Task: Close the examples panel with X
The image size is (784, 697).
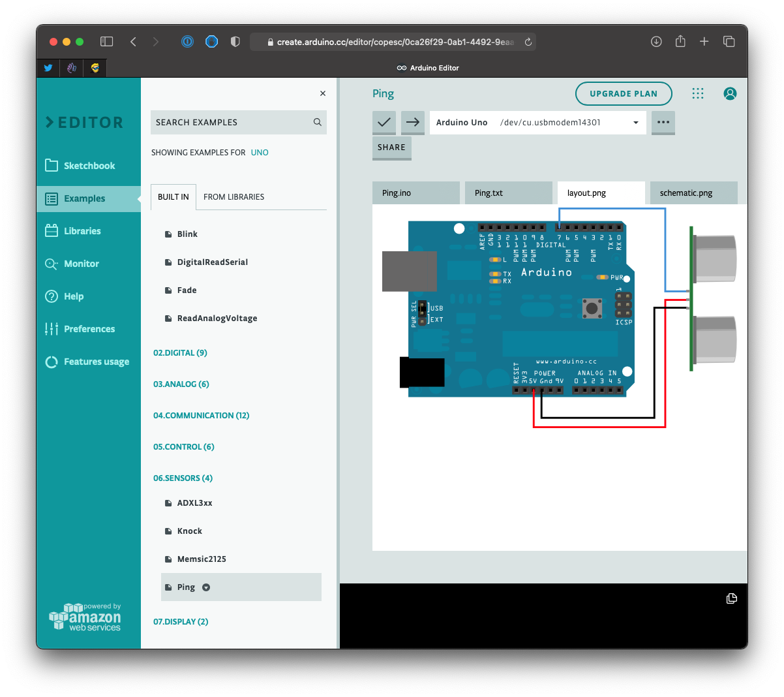Action: 323,93
